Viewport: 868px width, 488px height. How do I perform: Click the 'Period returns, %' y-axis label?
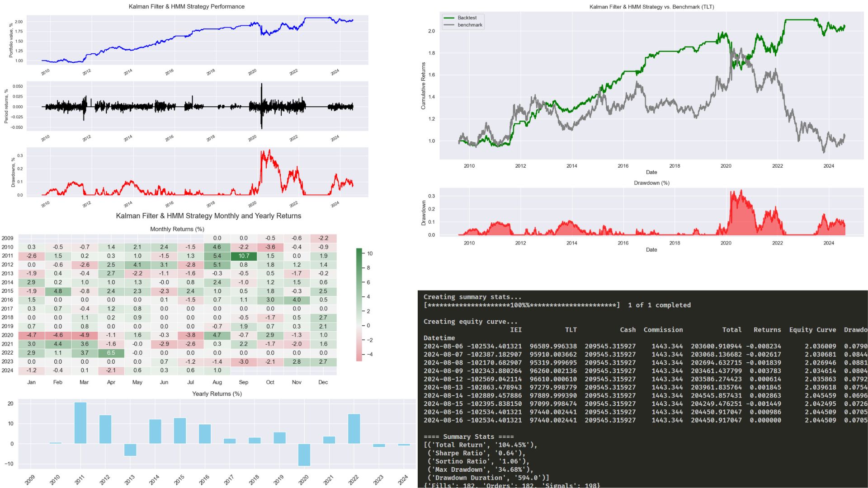tap(7, 107)
